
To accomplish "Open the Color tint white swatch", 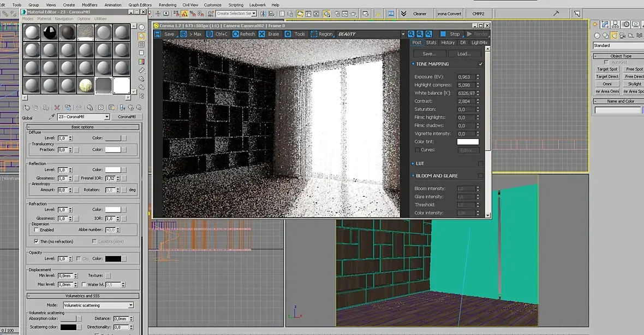I will click(x=467, y=142).
